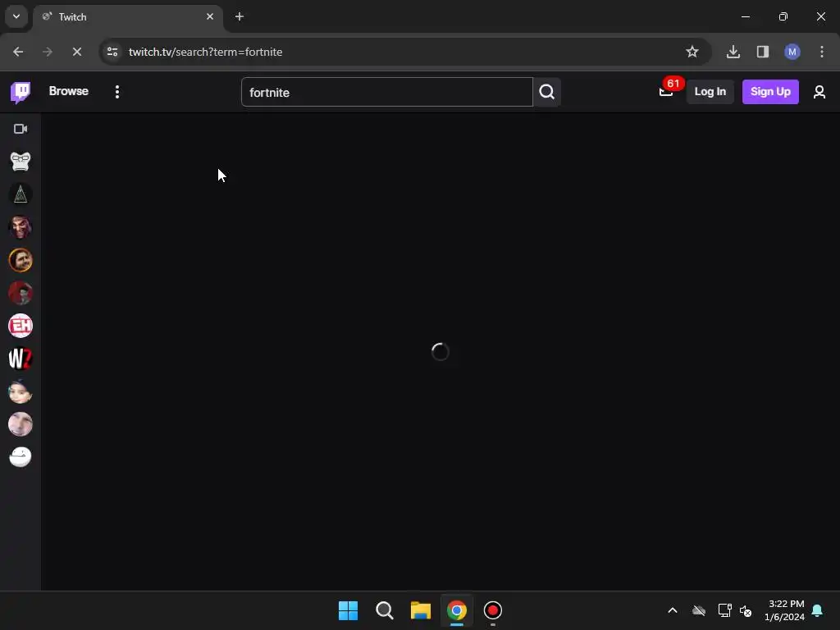Show hidden system tray icons
This screenshot has height=630, width=840.
point(673,610)
